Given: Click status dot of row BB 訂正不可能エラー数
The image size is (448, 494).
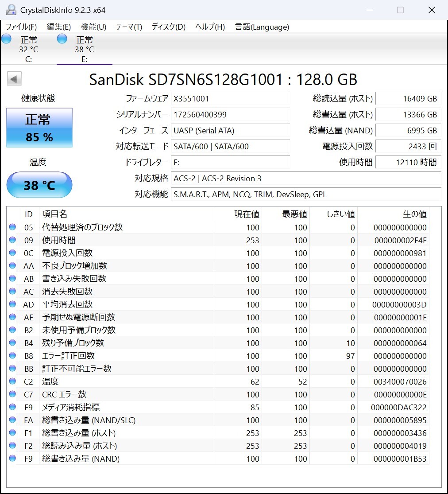Looking at the screenshot, I should 12,368.
